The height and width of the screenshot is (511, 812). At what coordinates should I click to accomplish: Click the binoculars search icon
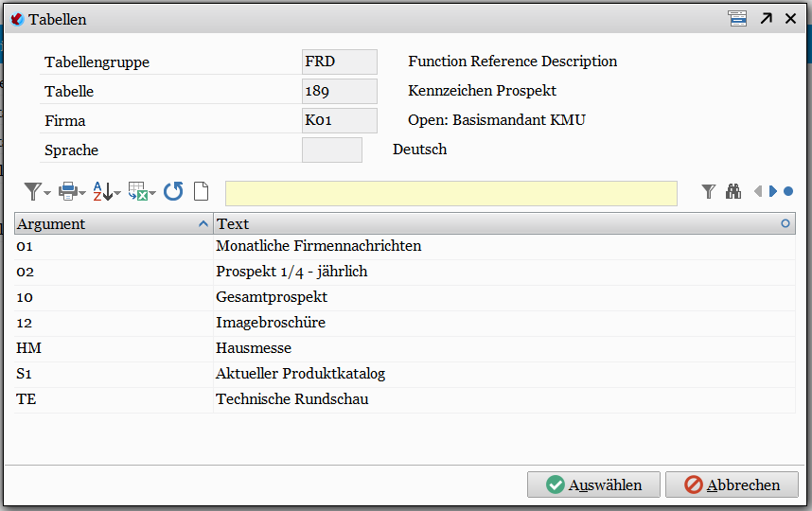(733, 191)
